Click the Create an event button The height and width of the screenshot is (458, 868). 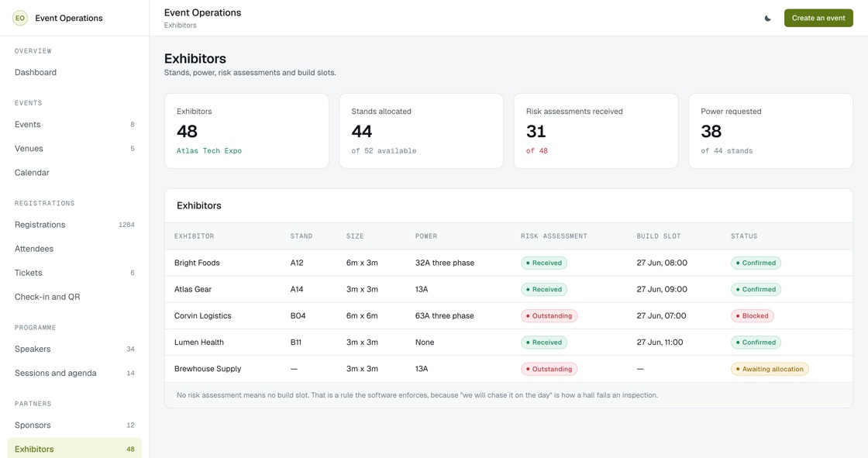[x=818, y=19]
